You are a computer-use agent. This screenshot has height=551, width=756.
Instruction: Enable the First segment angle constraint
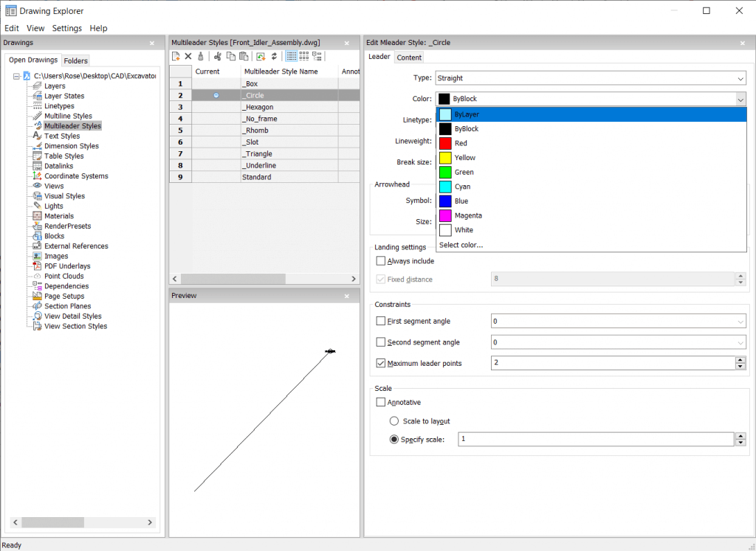[x=381, y=321]
